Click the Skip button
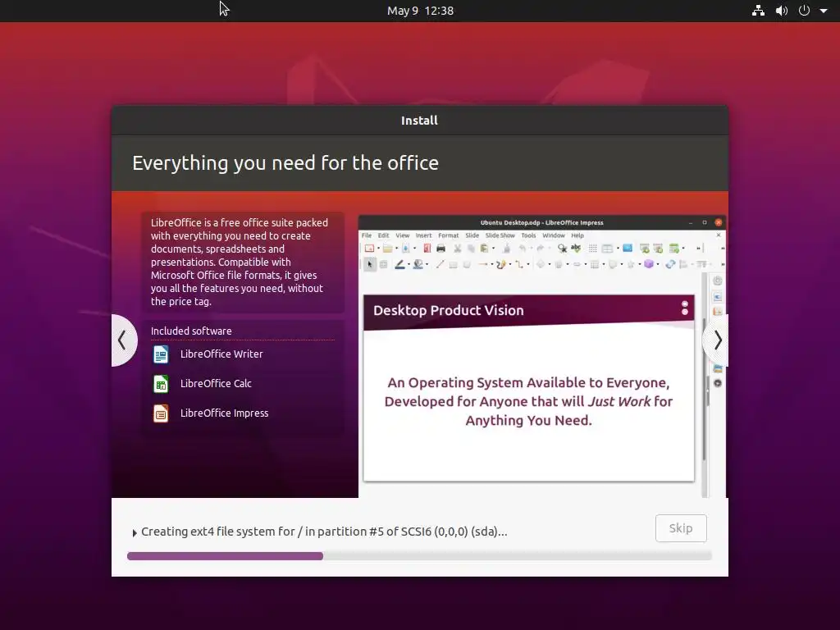 click(x=681, y=528)
